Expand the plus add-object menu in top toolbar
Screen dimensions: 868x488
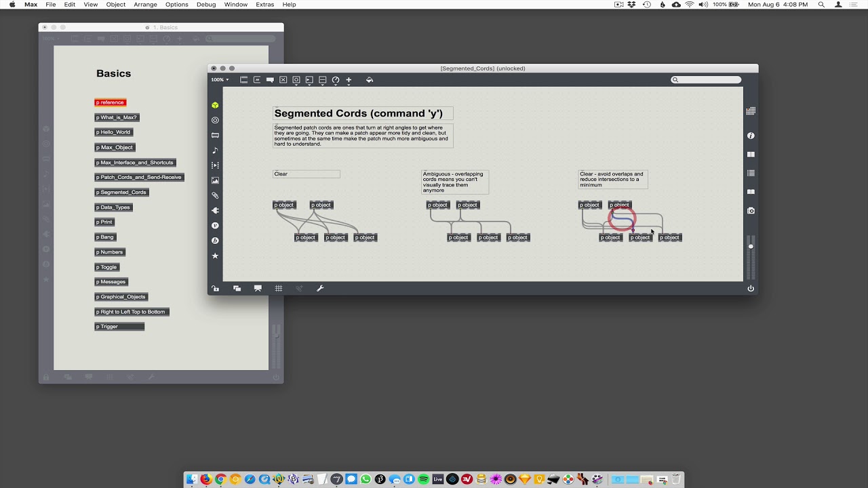349,80
